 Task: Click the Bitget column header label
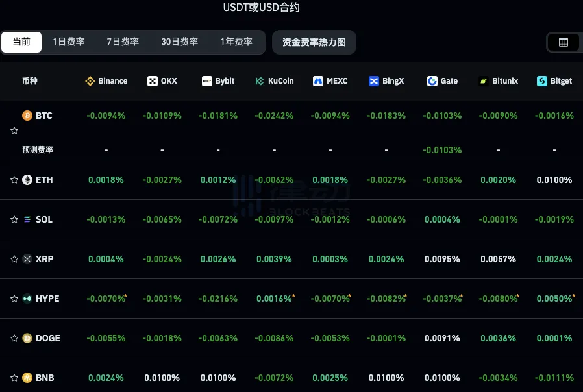pyautogui.click(x=561, y=81)
